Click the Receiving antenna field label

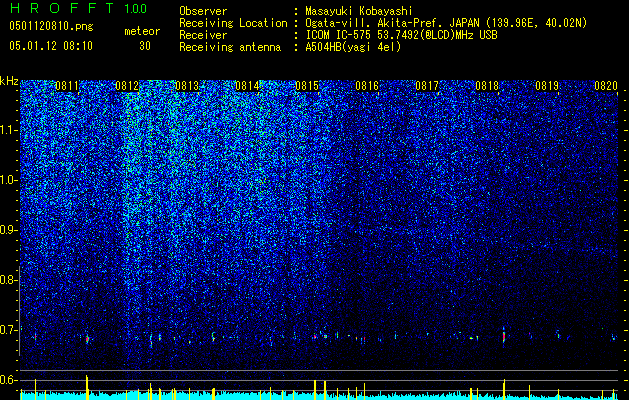pos(230,47)
